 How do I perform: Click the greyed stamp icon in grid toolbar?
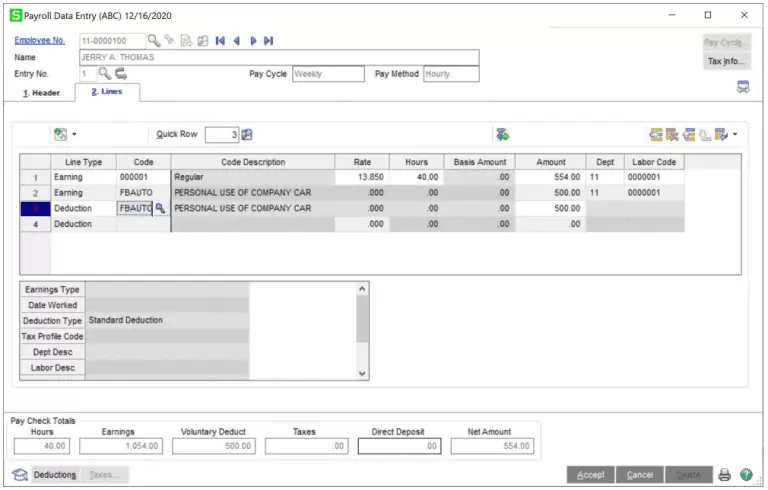coord(705,135)
